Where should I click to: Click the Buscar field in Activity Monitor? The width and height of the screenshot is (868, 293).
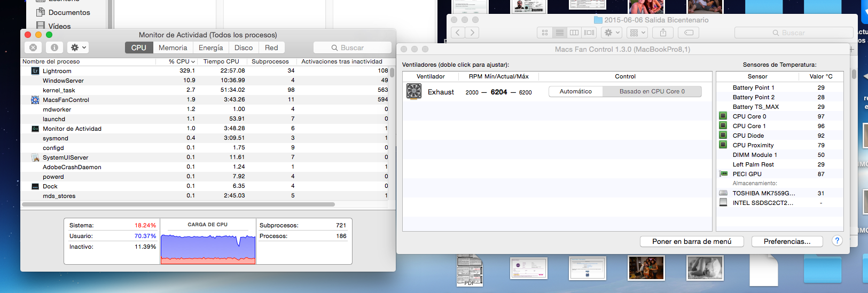point(352,47)
